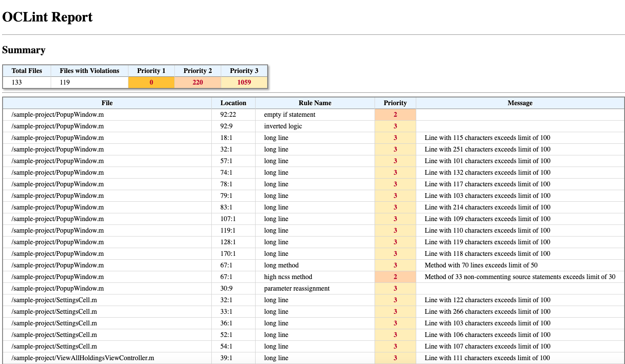
Task: Select message 'Line with 266 characters exceeds limit'
Action: [x=488, y=312]
